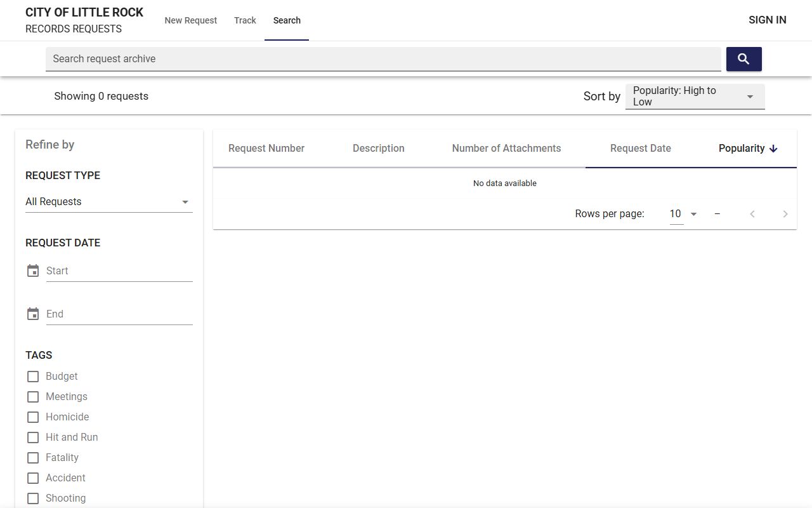This screenshot has width=812, height=508.
Task: Open the Rows per page dropdown
Action: point(684,214)
